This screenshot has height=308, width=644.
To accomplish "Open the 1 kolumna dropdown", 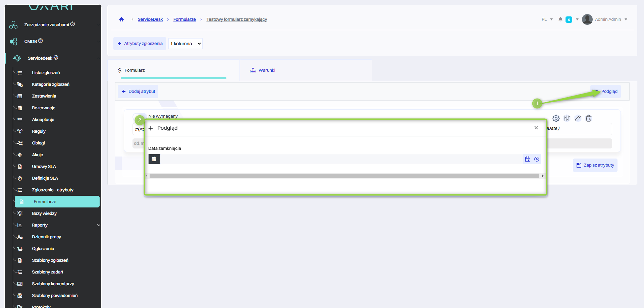I will 185,44.
